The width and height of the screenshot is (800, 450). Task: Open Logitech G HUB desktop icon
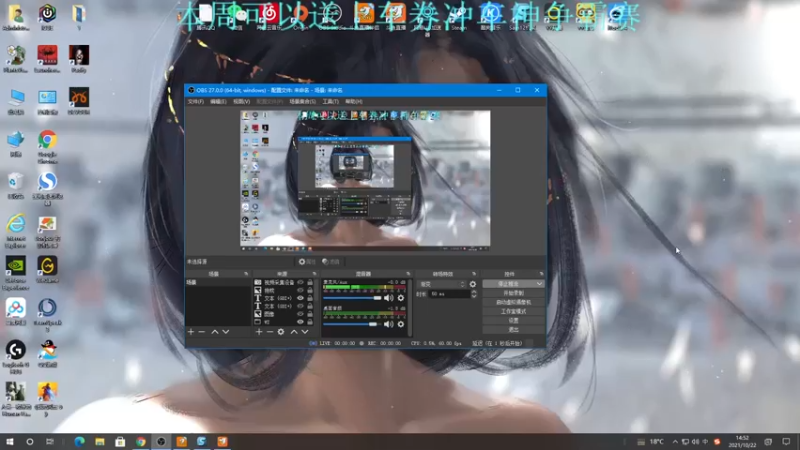point(16,357)
